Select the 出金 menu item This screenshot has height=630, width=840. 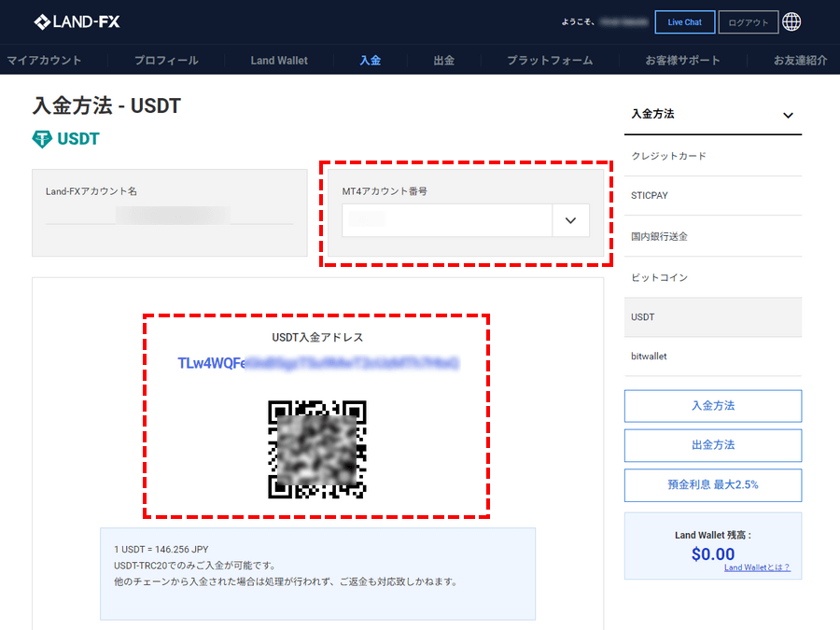(444, 60)
